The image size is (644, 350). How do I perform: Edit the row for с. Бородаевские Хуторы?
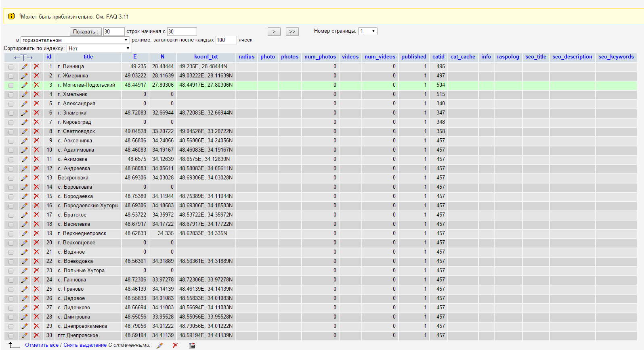[x=24, y=206]
